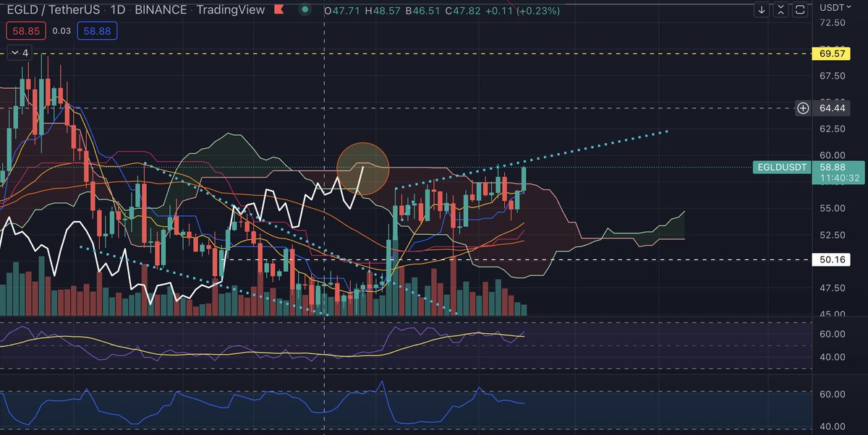
Task: Click the orange circle drawing on the chart
Action: point(362,168)
